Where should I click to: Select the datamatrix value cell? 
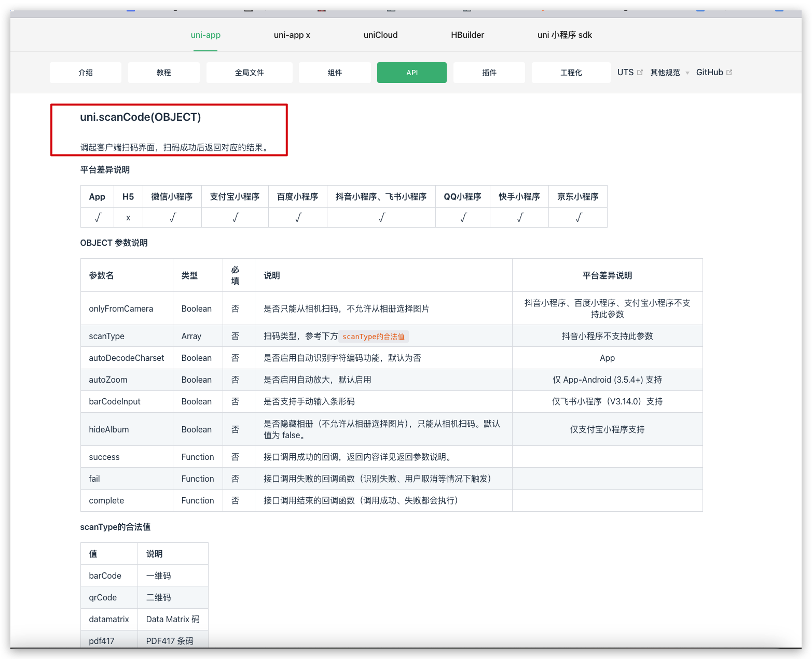(x=109, y=619)
